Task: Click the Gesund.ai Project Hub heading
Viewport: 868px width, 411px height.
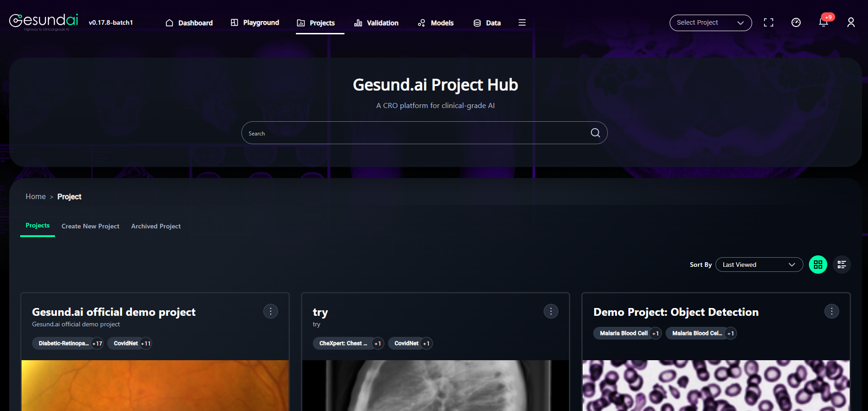Action: pyautogui.click(x=435, y=85)
